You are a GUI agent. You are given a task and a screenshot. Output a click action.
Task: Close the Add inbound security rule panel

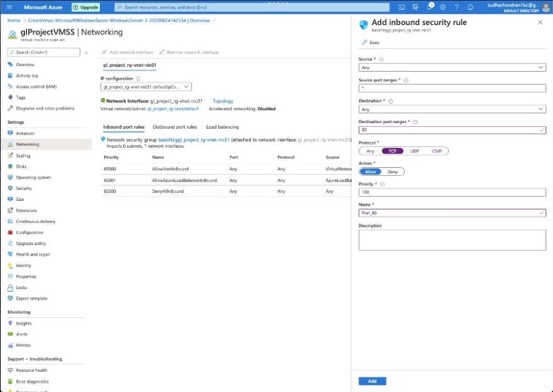pyautogui.click(x=540, y=22)
